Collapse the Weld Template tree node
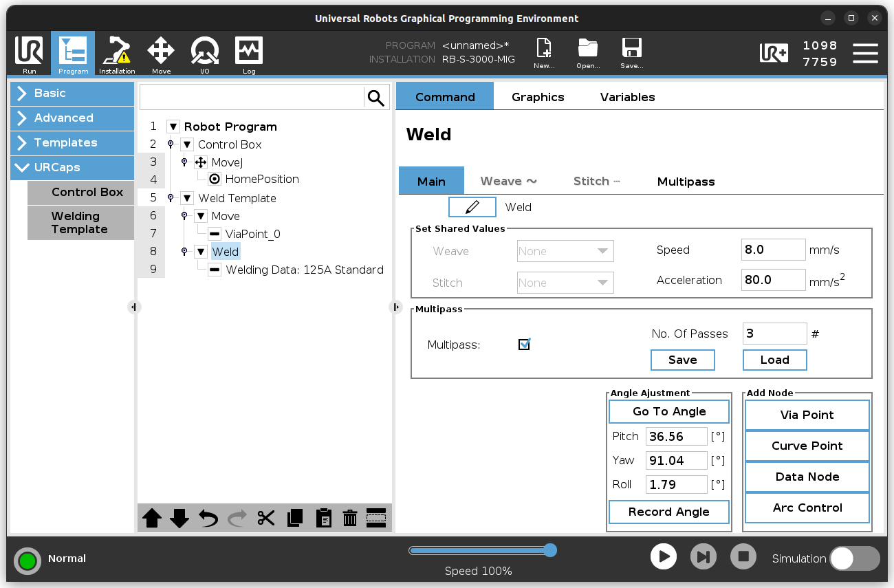Image resolution: width=894 pixels, height=588 pixels. coord(187,198)
